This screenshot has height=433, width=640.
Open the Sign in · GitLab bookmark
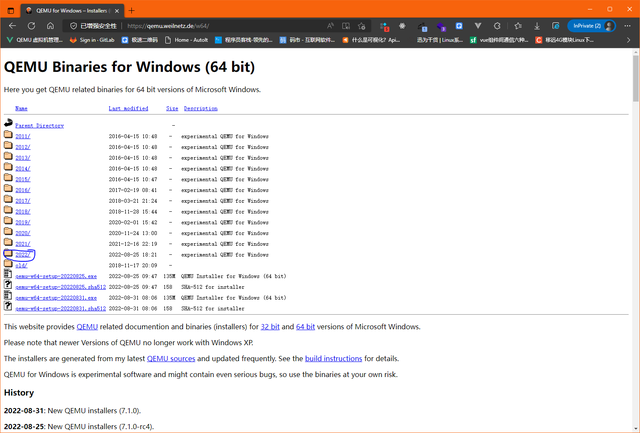[x=92, y=40]
